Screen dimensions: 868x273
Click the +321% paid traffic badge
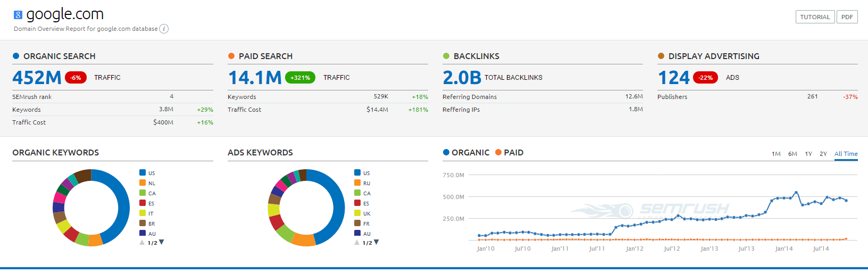click(x=301, y=78)
